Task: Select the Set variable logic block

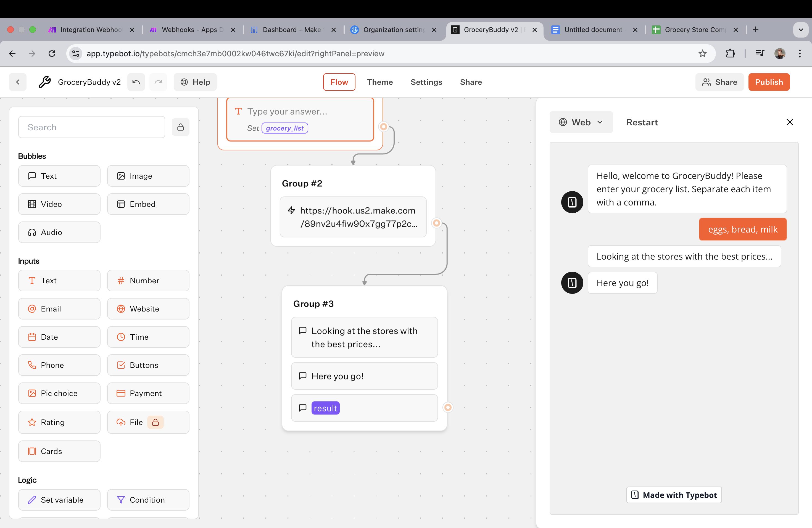Action: (59, 500)
